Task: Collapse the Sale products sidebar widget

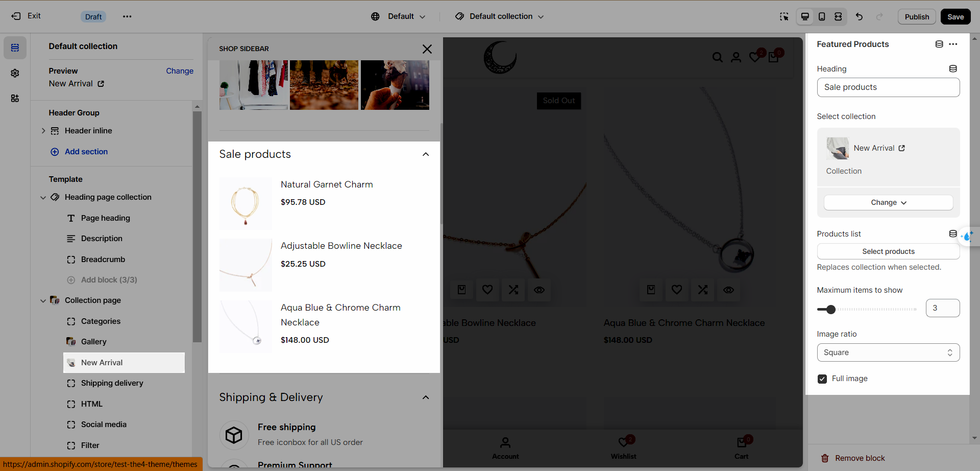Action: (x=426, y=154)
